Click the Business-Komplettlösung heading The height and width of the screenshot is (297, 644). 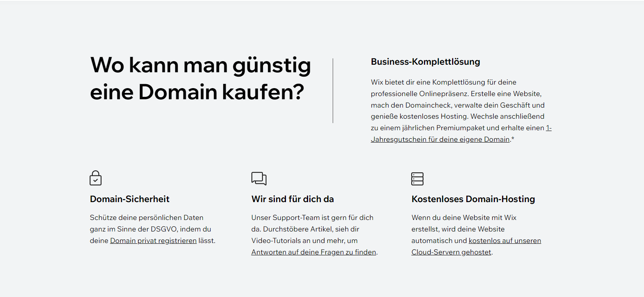coord(425,62)
